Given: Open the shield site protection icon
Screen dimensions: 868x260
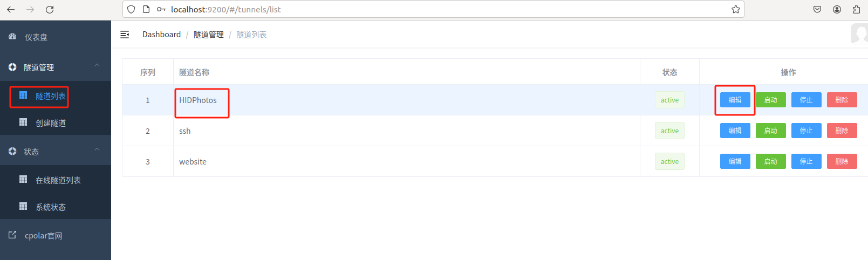Looking at the screenshot, I should point(131,9).
